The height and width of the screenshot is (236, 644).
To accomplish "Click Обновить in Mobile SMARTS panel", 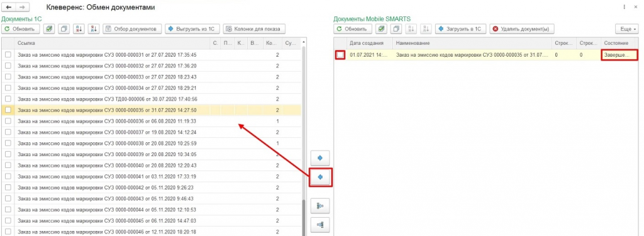I will tap(353, 29).
